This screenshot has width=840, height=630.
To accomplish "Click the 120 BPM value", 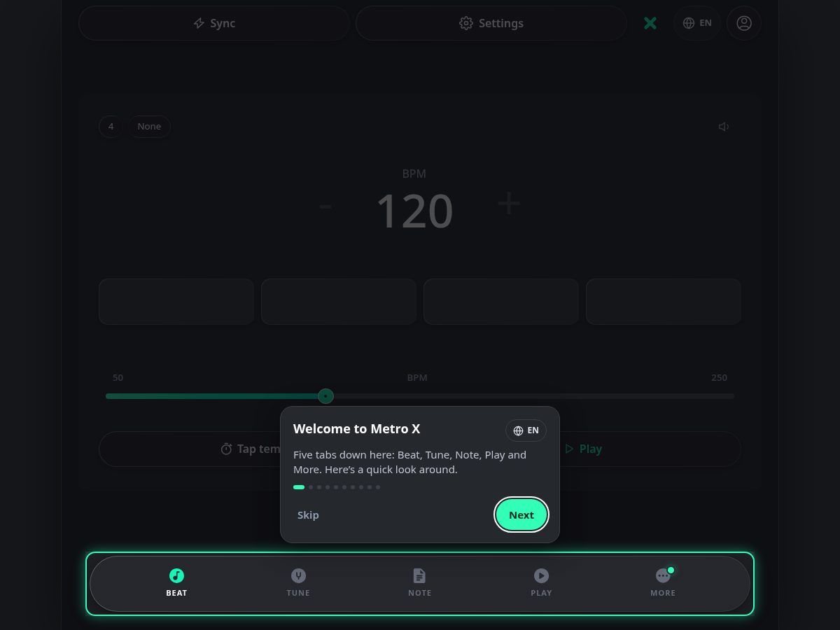I will pos(414,211).
